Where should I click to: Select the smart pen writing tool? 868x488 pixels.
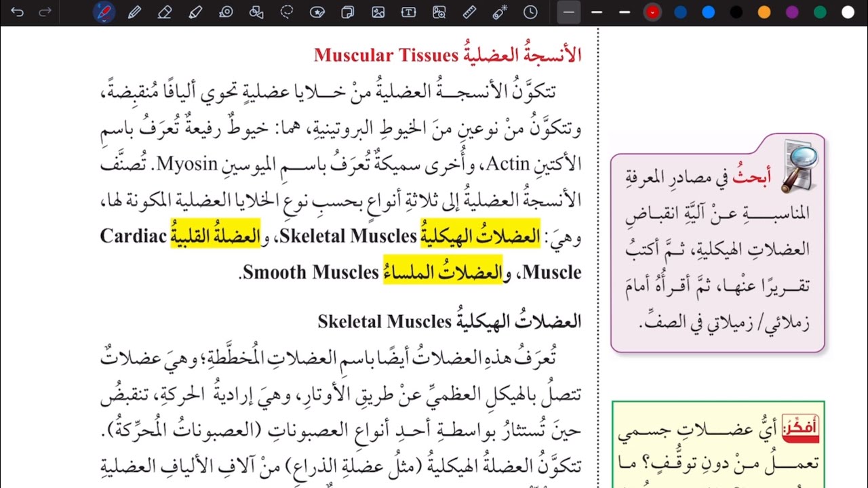pyautogui.click(x=104, y=12)
